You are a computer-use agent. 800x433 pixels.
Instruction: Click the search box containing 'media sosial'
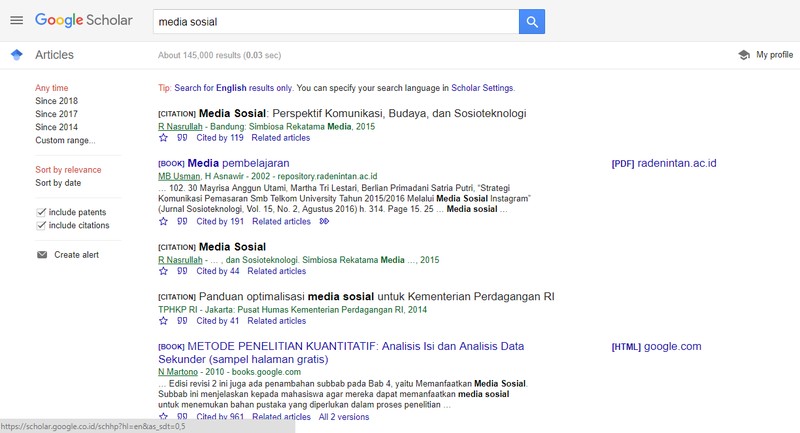tap(335, 21)
